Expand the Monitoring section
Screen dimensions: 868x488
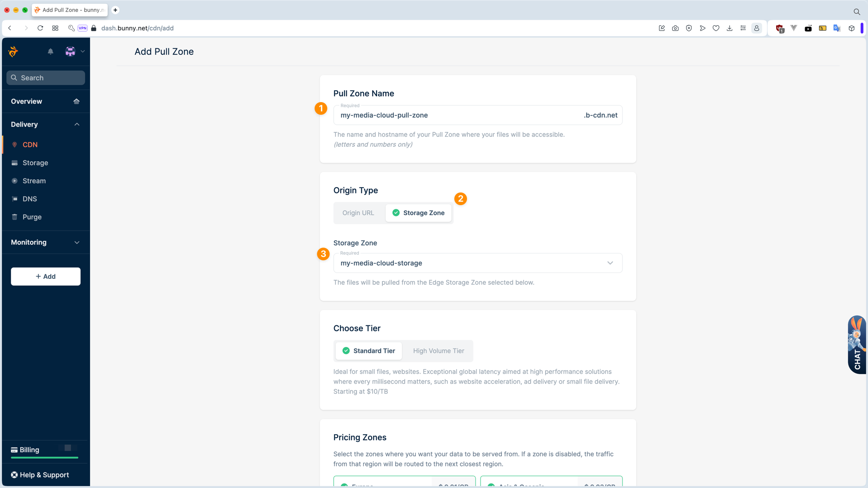point(45,242)
